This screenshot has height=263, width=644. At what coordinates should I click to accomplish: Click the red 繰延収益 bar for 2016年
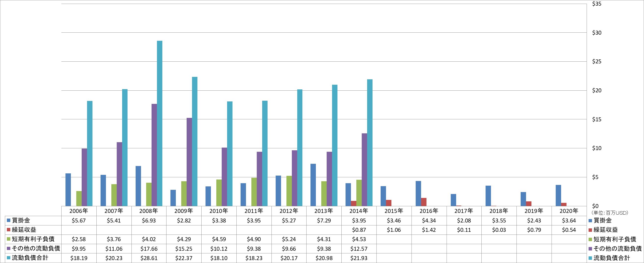[424, 202]
